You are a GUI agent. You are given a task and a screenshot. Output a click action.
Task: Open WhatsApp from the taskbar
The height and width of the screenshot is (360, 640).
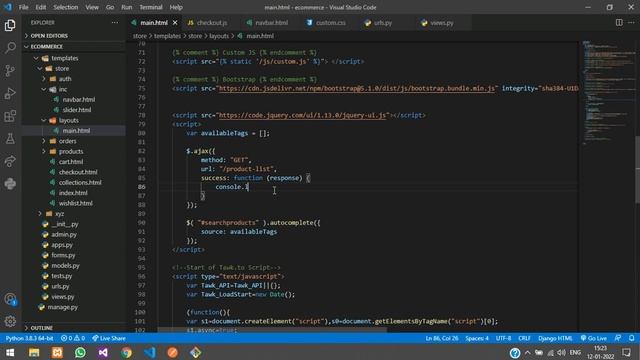pyautogui.click(x=80, y=352)
